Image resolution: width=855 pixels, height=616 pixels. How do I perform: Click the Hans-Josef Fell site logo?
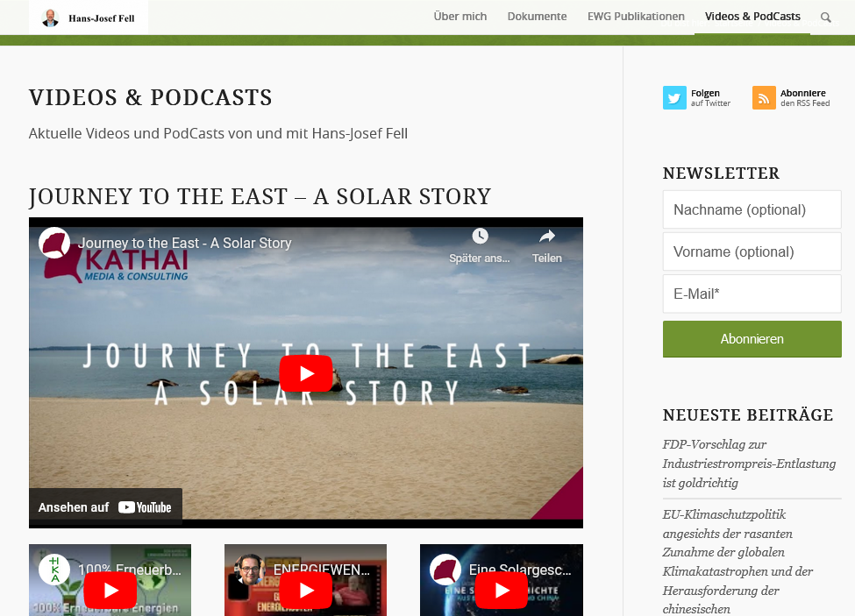89,18
